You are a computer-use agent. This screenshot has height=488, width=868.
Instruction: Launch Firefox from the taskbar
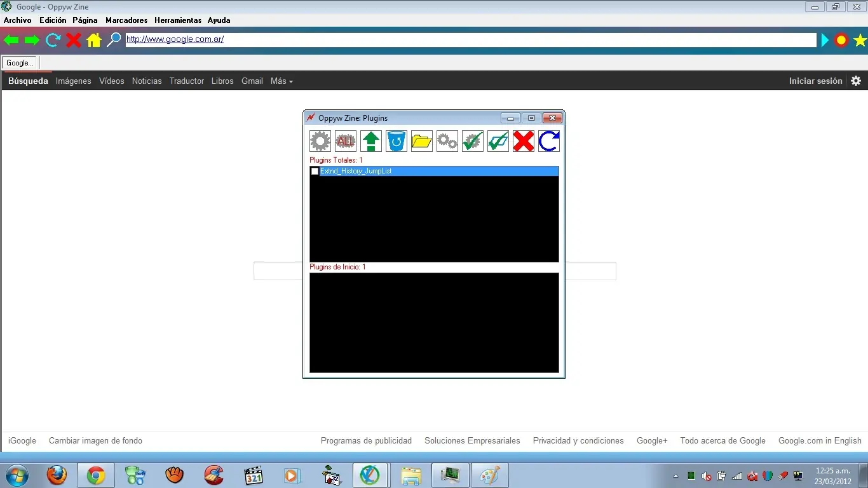(x=57, y=475)
